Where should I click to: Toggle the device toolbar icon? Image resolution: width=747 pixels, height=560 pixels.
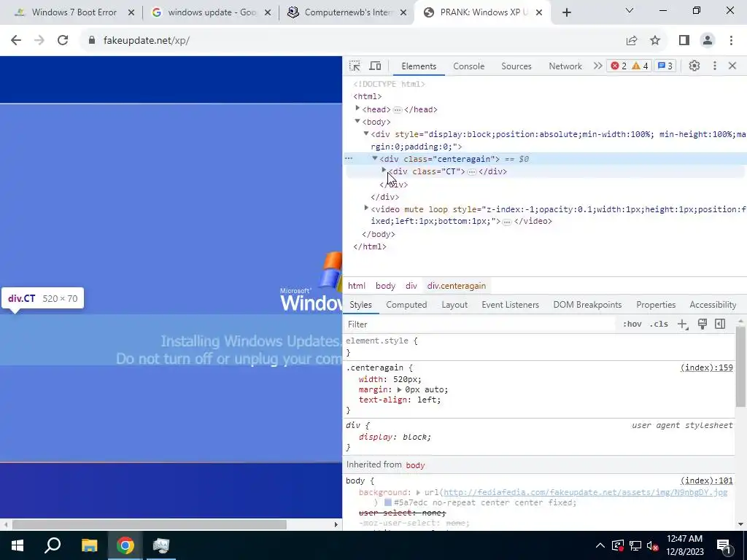click(376, 66)
